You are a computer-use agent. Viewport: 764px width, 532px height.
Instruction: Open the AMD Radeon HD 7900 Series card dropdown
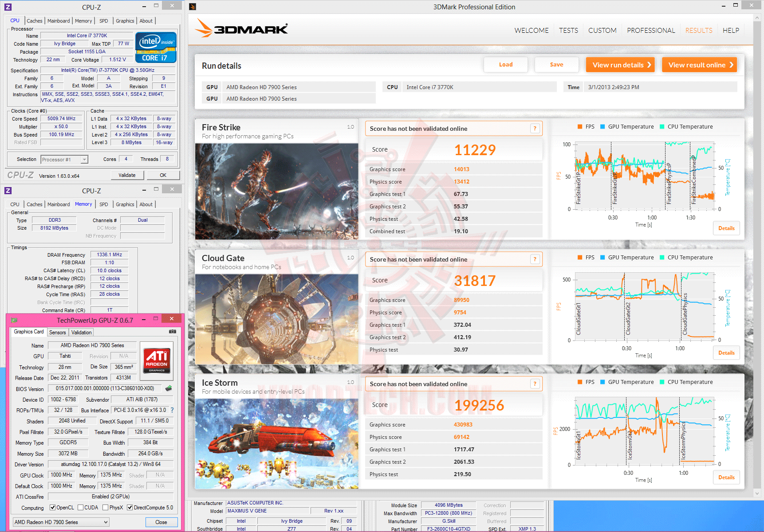pyautogui.click(x=61, y=522)
